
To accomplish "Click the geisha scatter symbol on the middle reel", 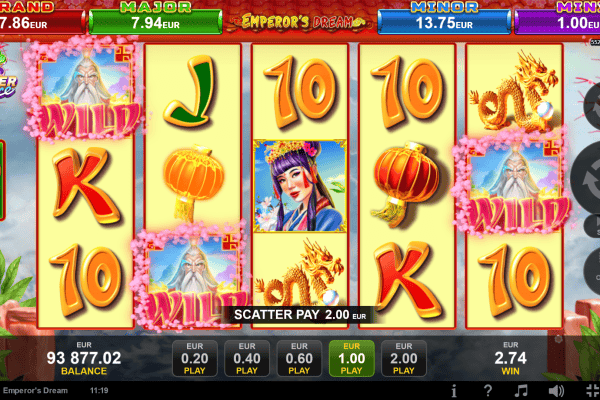I will point(300,186).
